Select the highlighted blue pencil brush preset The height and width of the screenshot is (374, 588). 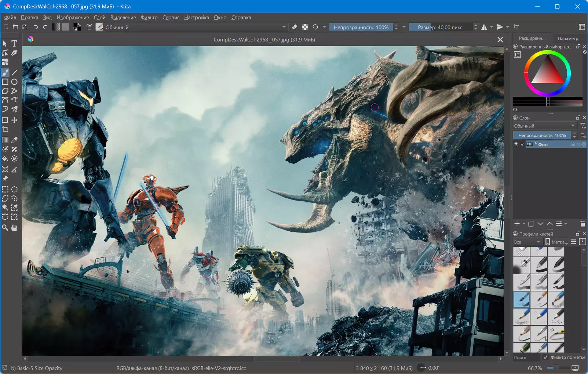(x=522, y=300)
